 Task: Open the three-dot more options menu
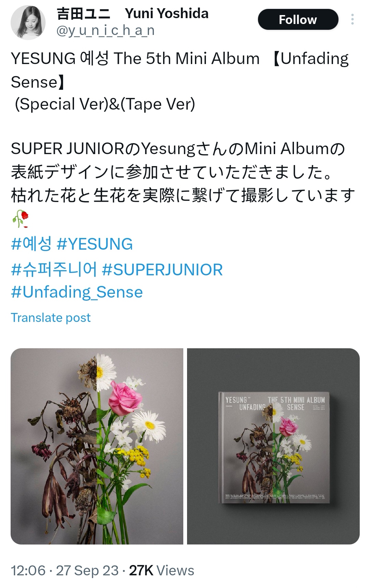pos(352,20)
